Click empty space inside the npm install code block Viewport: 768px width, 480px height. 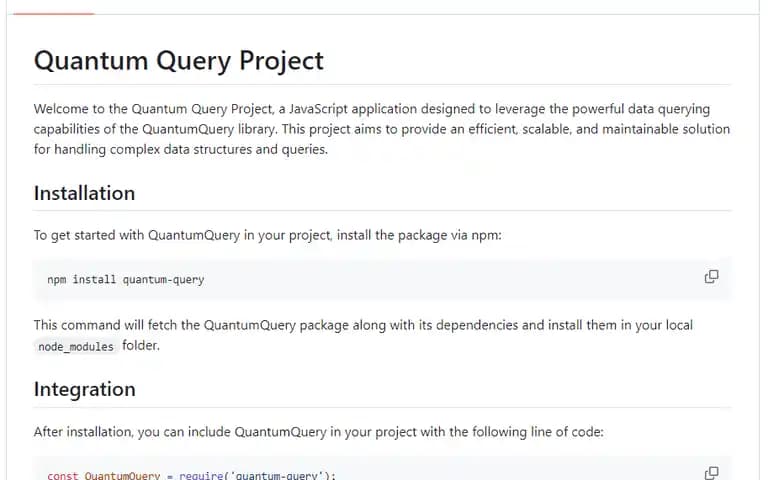point(441,280)
